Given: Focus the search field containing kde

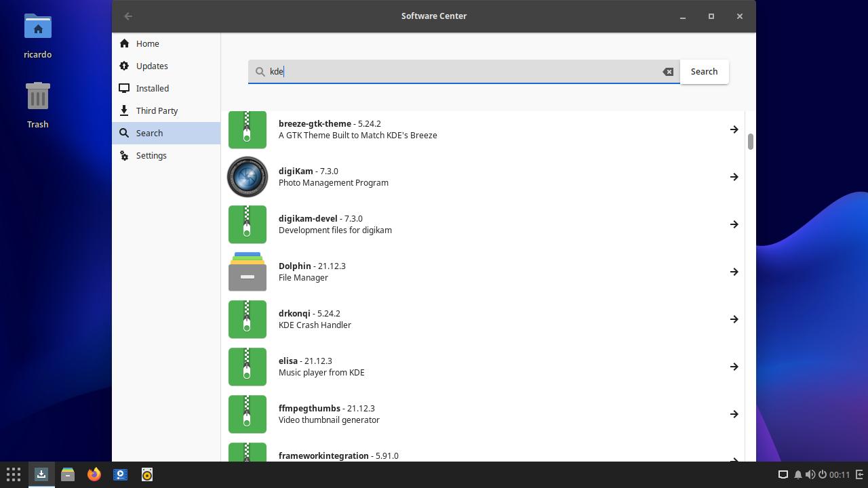Looking at the screenshot, I should click(464, 72).
